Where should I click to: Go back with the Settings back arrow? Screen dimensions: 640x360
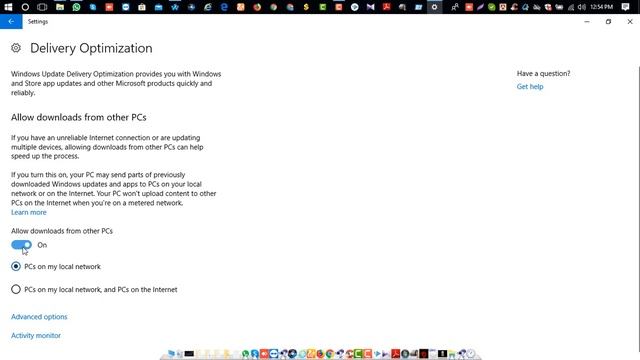[11, 21]
